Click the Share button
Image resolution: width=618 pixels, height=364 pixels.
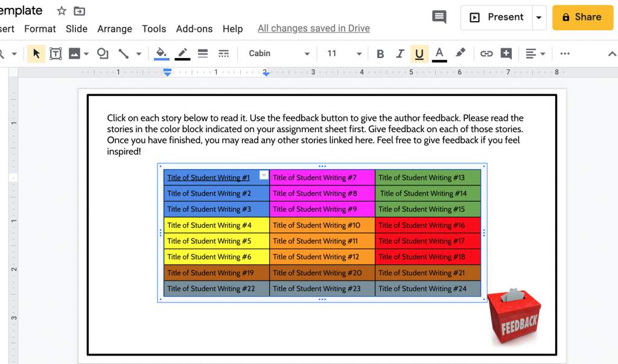tap(582, 18)
